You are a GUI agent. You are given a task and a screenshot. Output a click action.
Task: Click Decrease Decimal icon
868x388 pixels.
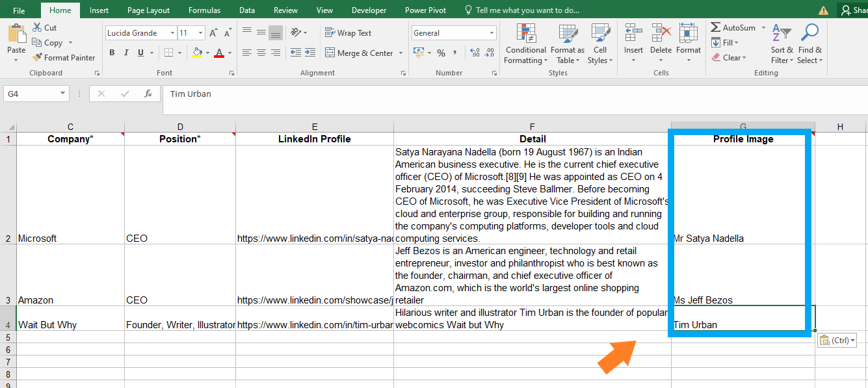coord(488,53)
